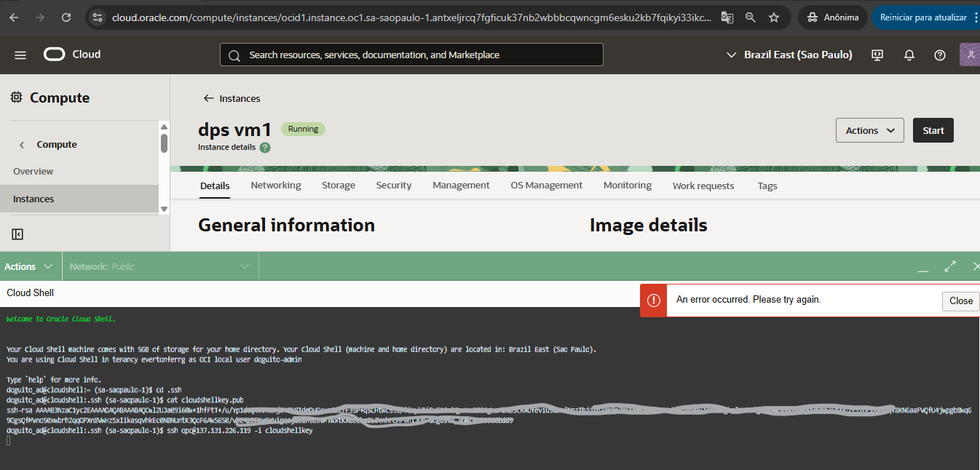Click the dps vm1 instance title

234,130
